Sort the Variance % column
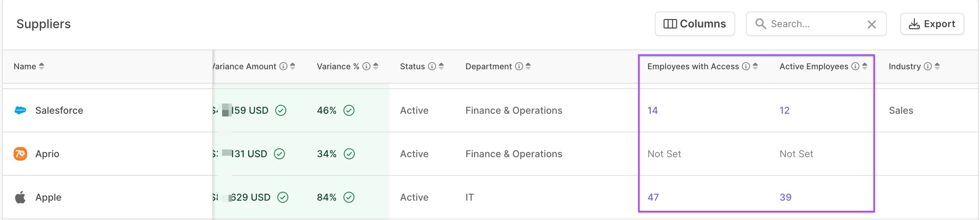Image resolution: width=980 pixels, height=220 pixels. 375,66
